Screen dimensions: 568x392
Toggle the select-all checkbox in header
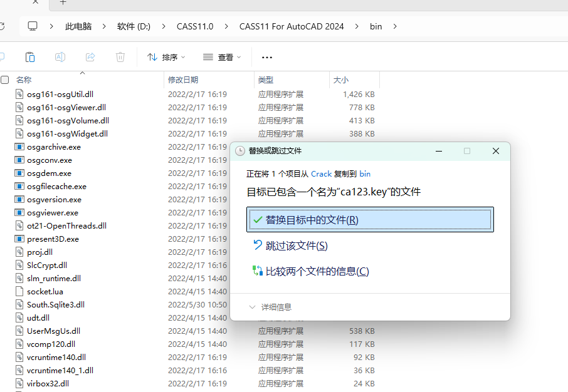point(5,80)
